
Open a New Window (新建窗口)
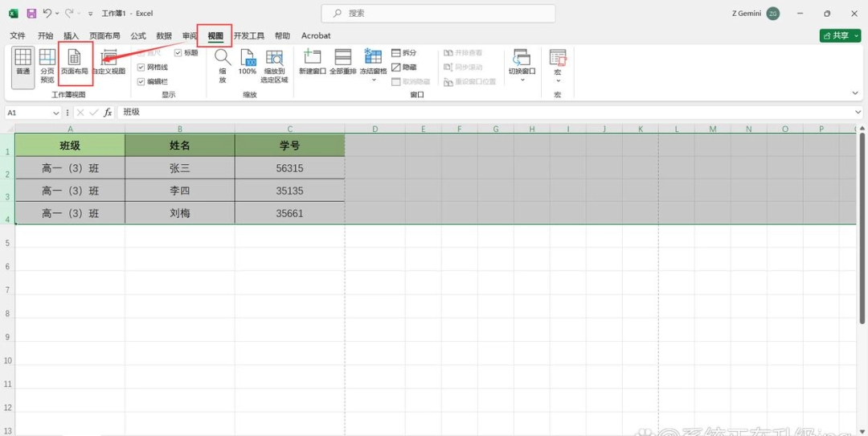coord(313,62)
